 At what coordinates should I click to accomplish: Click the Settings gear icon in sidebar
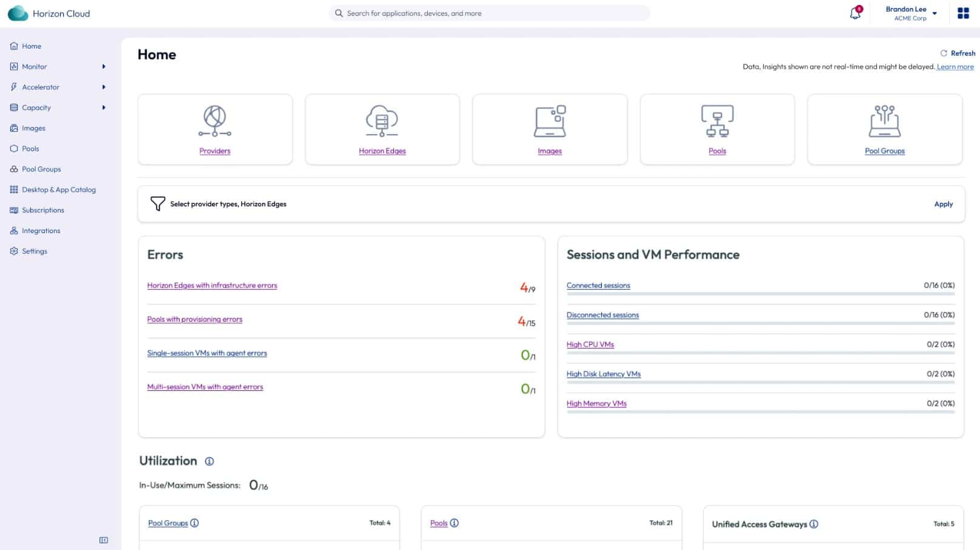(14, 251)
